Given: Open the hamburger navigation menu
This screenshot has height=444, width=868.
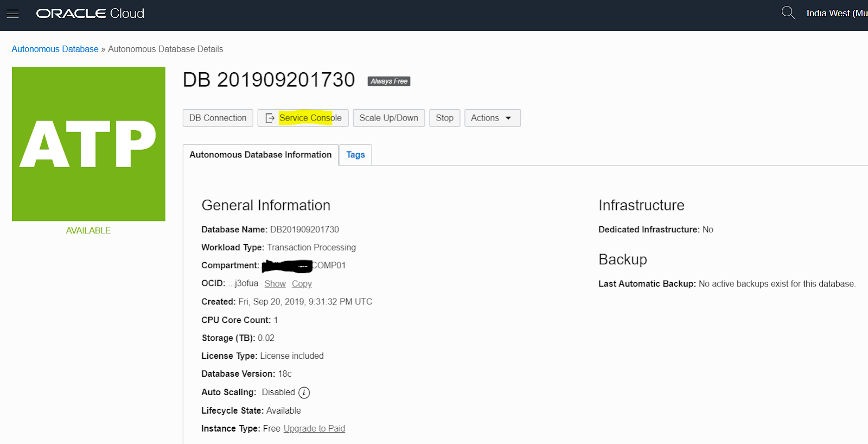Looking at the screenshot, I should (12, 14).
